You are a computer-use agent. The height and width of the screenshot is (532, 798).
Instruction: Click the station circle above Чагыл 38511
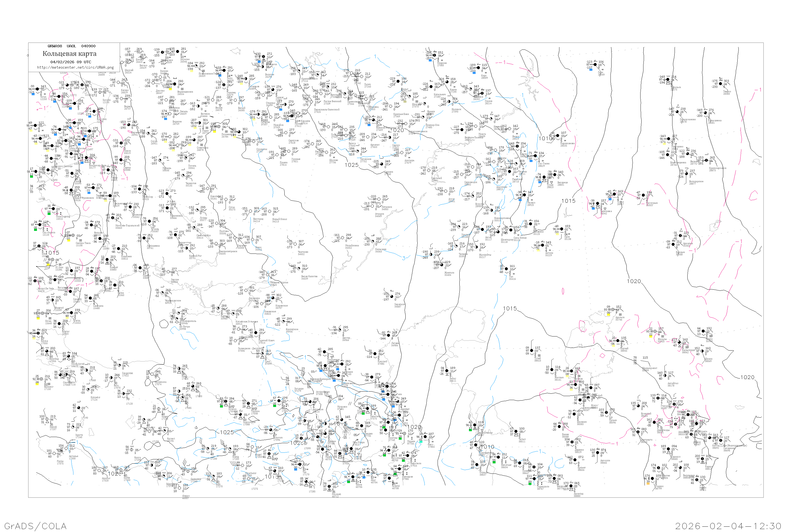pyautogui.click(x=516, y=431)
